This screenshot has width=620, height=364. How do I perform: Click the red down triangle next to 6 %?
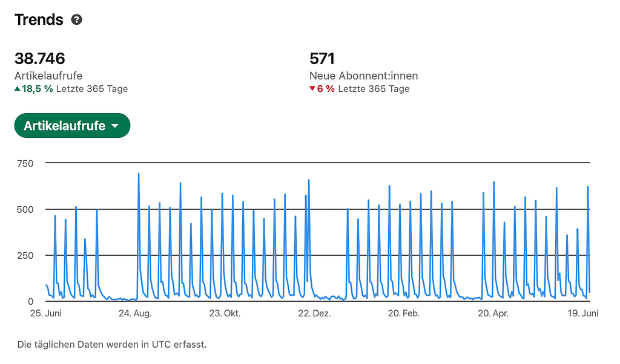[x=312, y=89]
